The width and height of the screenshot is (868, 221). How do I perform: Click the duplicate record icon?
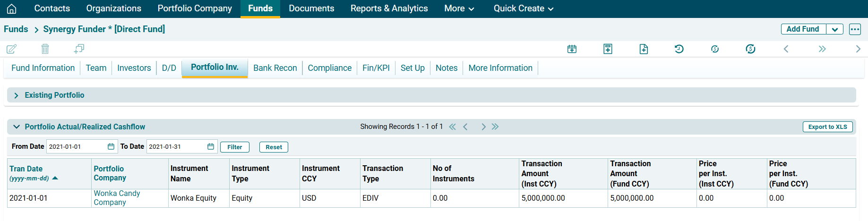click(x=79, y=49)
